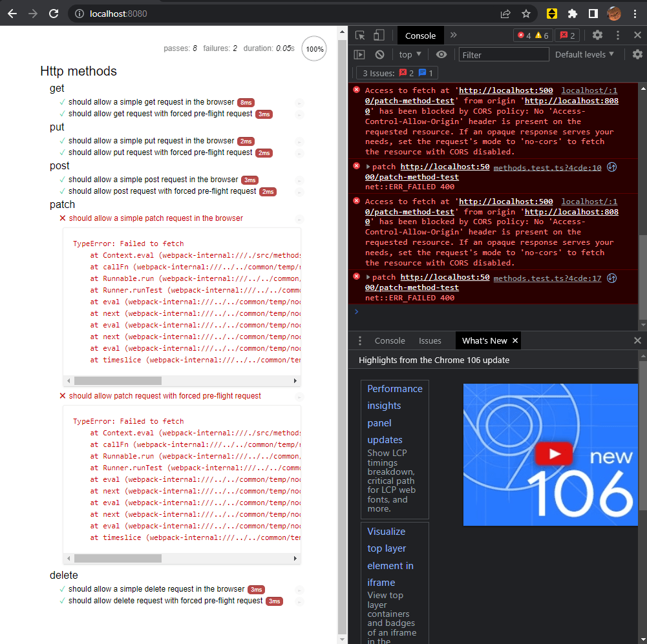Clear the console messages
This screenshot has width=647, height=644.
[378, 54]
